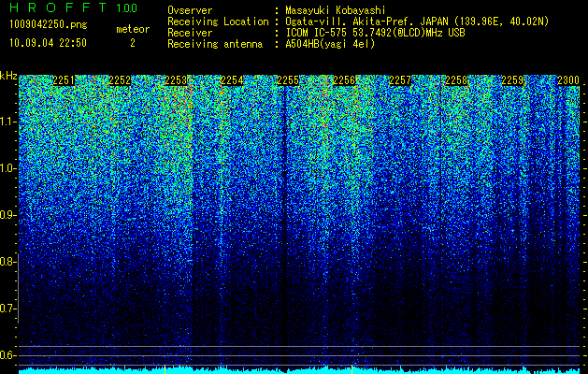Click the 1.0 frequency axis label
The image size is (588, 374).
7,168
